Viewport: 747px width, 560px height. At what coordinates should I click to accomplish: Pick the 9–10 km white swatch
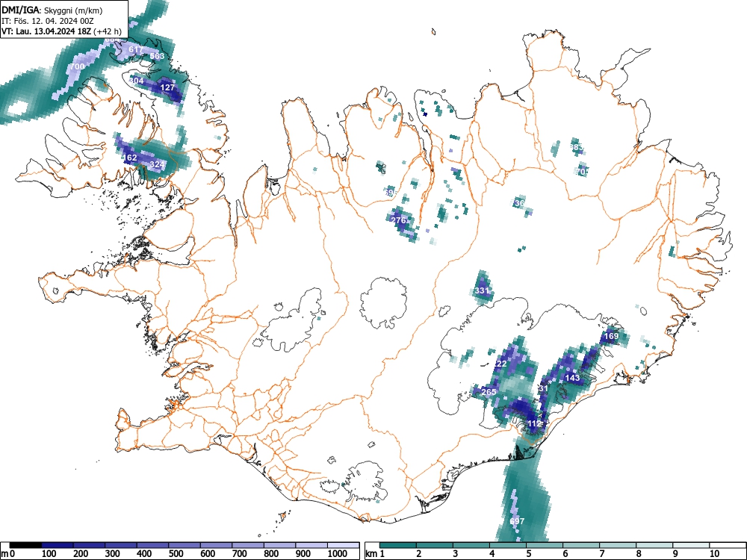(x=692, y=545)
